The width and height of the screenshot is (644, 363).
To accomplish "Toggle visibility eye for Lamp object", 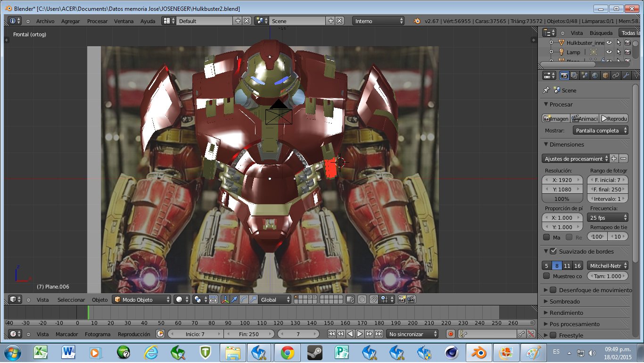I will click(609, 52).
